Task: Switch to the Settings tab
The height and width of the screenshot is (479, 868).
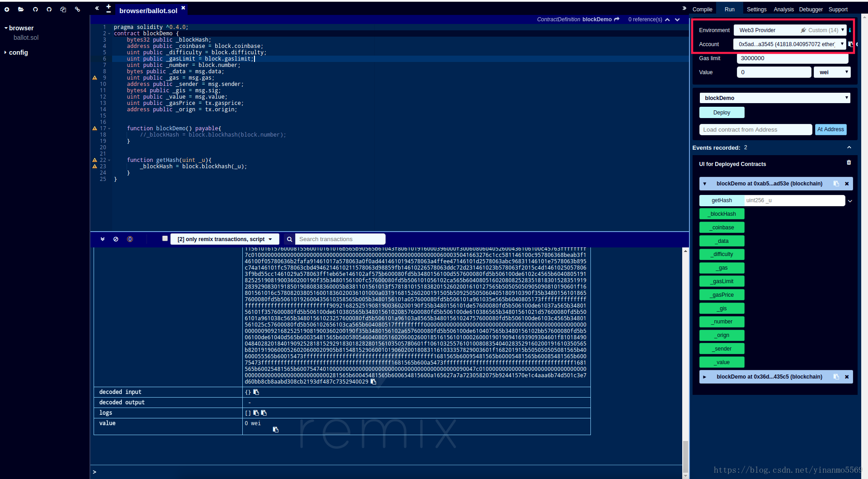Action: click(756, 9)
